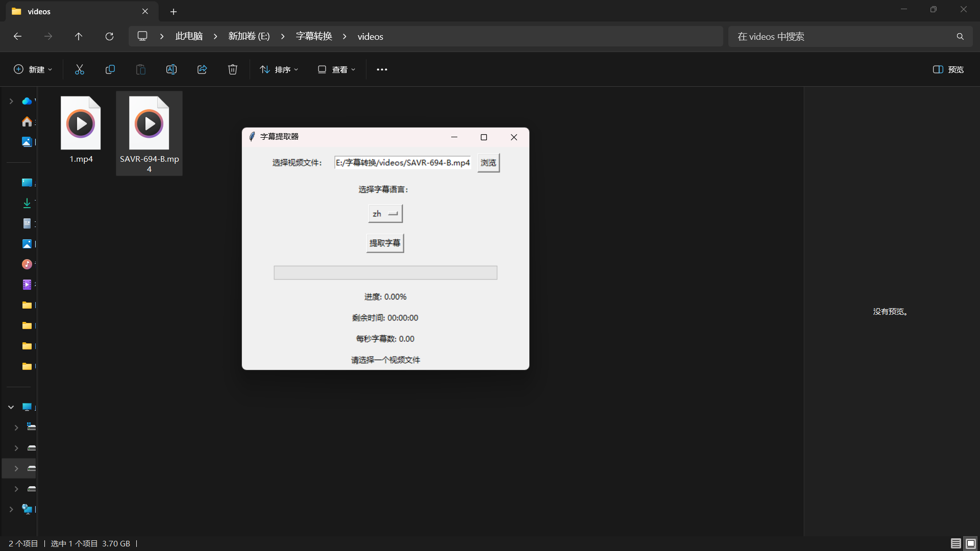The height and width of the screenshot is (551, 980).
Task: Click the 提取字幕 extract button
Action: coord(385,243)
